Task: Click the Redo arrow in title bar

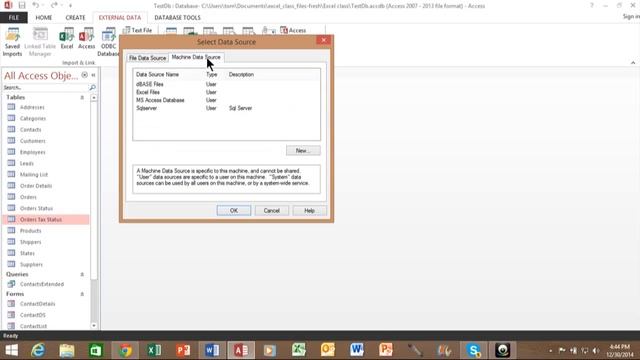Action: [x=54, y=5]
